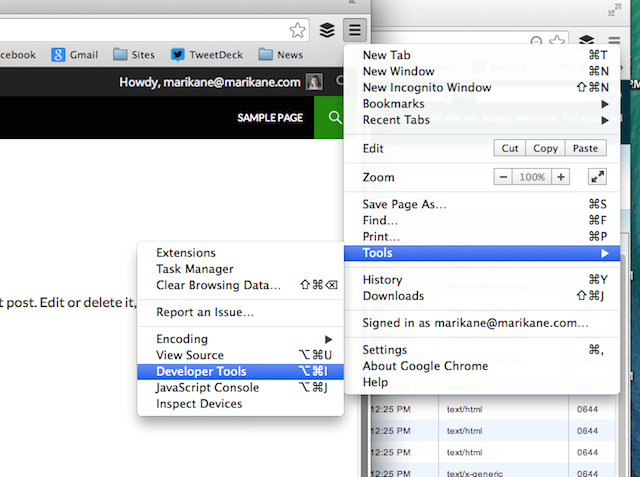Click the Copy button
This screenshot has width=640, height=477.
545,148
